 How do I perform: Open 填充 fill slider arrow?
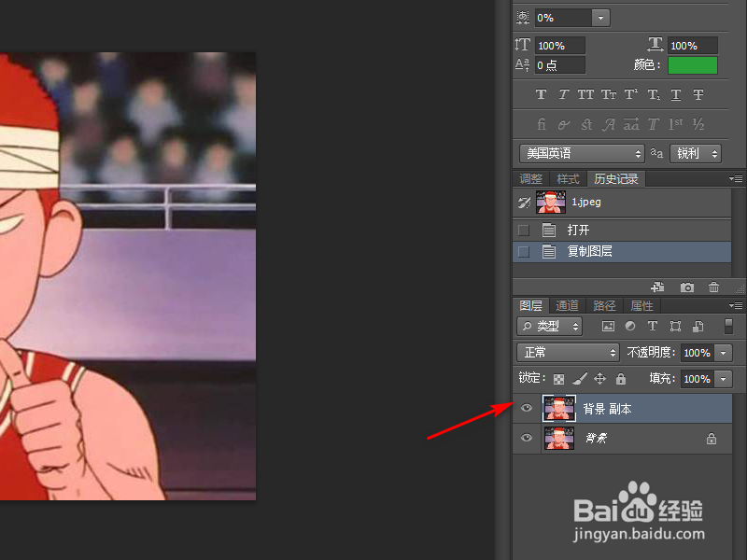(x=723, y=379)
